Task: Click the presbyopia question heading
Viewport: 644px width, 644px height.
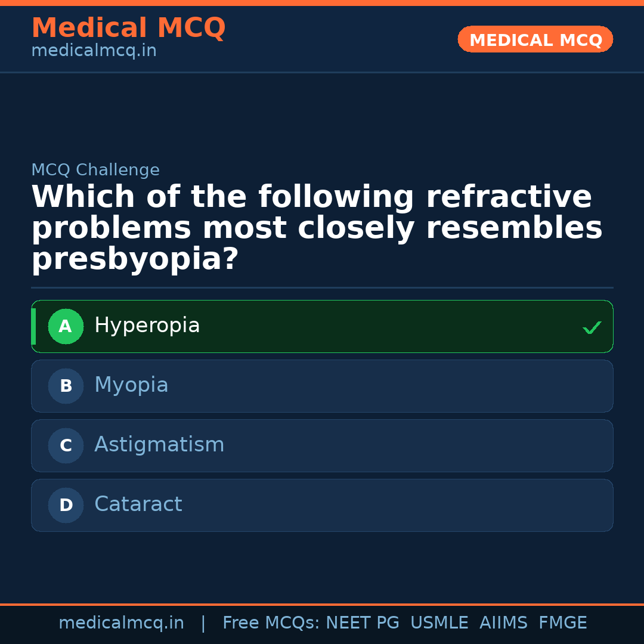Action: (x=317, y=228)
